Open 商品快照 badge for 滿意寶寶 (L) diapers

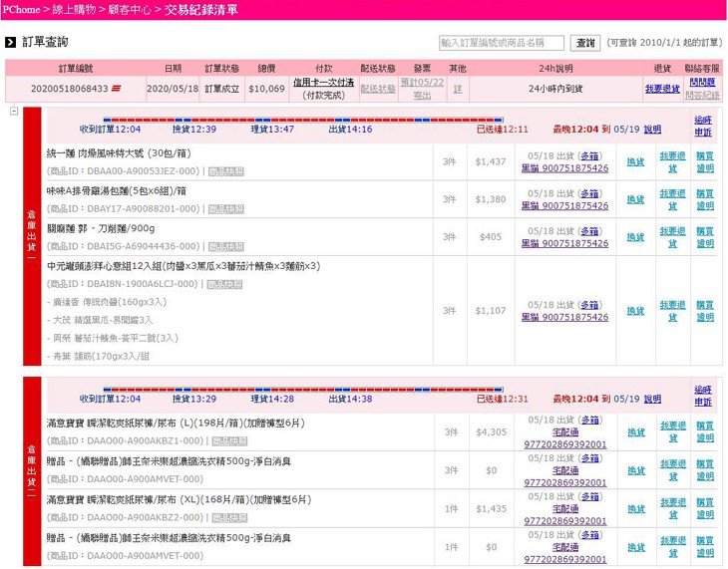(x=229, y=440)
